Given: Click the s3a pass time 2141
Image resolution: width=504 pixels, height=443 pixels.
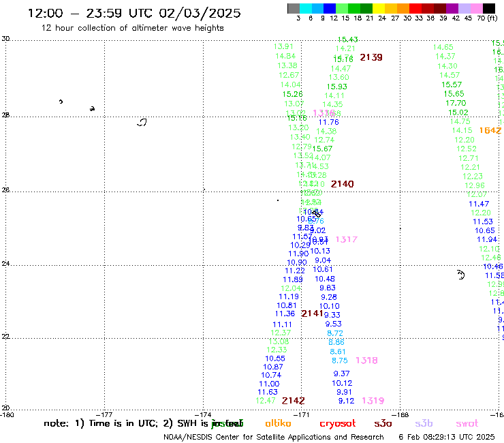Looking at the screenshot, I should pyautogui.click(x=312, y=314).
